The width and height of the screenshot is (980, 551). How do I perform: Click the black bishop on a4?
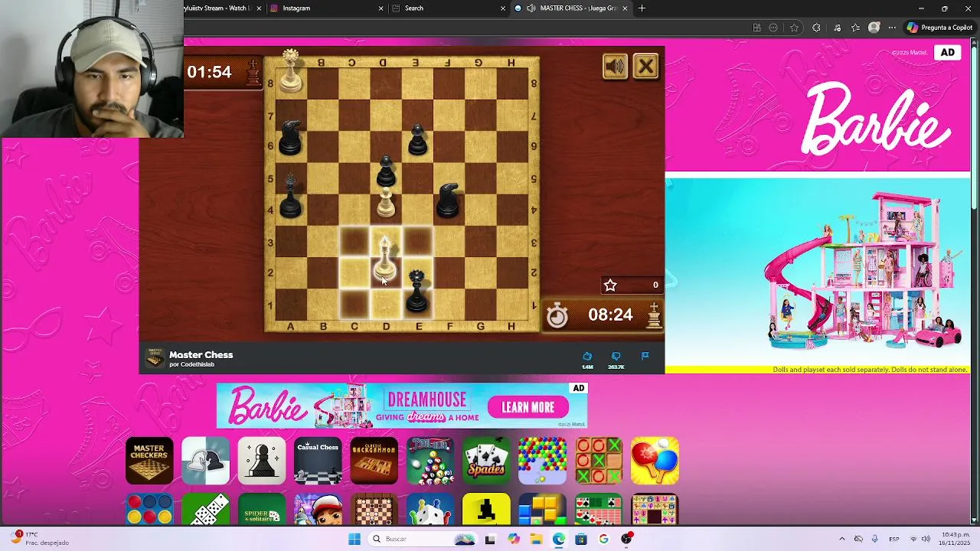click(290, 197)
